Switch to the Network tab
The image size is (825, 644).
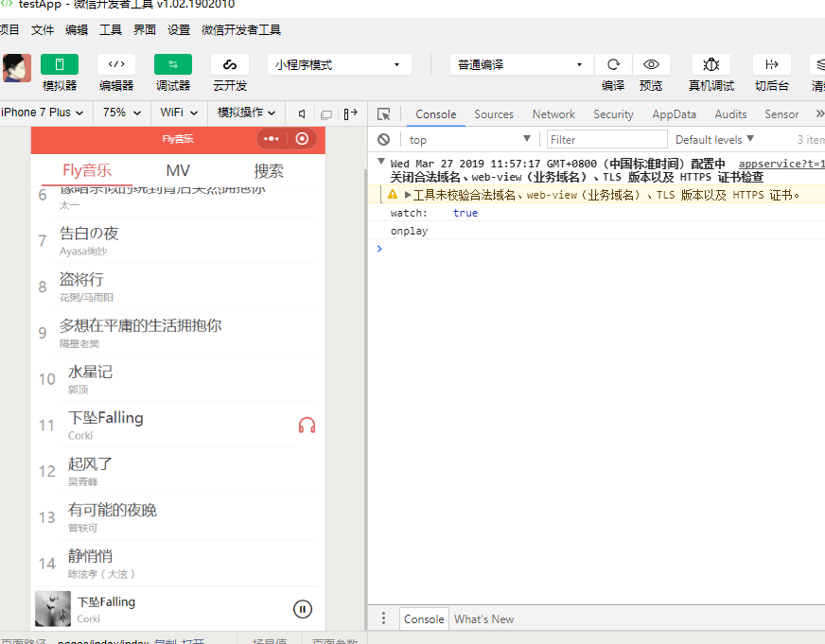[553, 114]
